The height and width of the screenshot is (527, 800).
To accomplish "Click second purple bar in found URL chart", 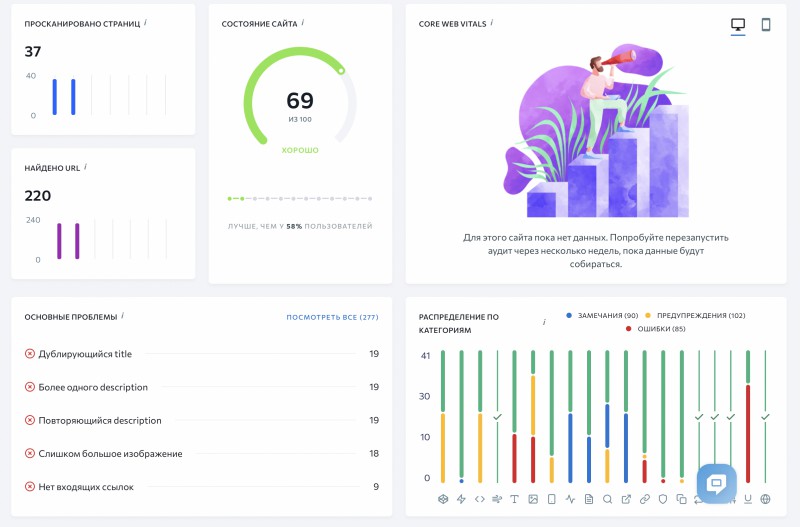I will [x=77, y=241].
